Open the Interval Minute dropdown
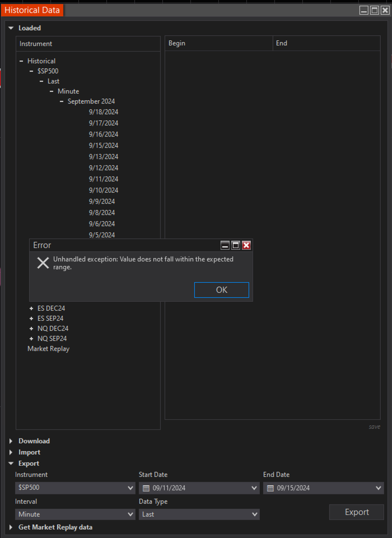The width and height of the screenshot is (392, 538). click(75, 514)
